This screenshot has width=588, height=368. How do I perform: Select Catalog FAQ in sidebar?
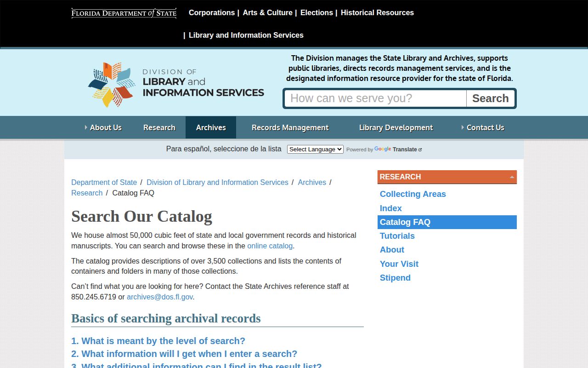(x=447, y=222)
